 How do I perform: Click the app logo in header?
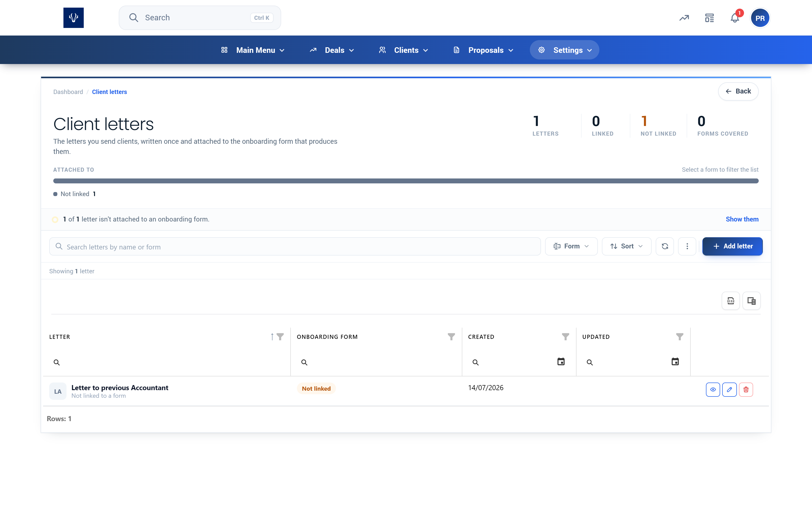click(74, 18)
